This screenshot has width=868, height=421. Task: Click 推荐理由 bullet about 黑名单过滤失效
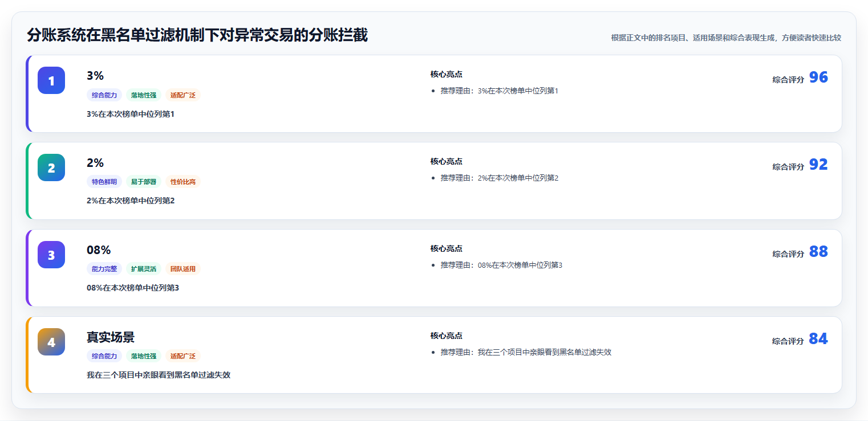[526, 352]
